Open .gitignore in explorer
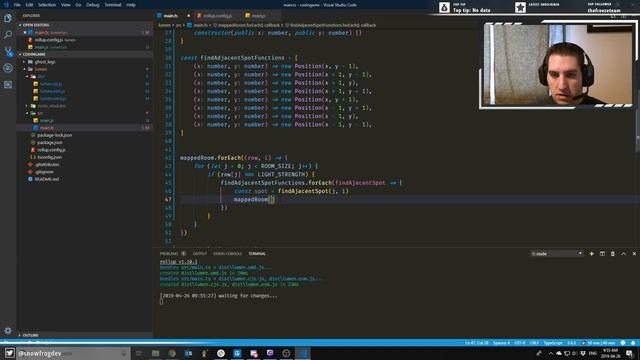This screenshot has width=640, height=360. coord(44,172)
